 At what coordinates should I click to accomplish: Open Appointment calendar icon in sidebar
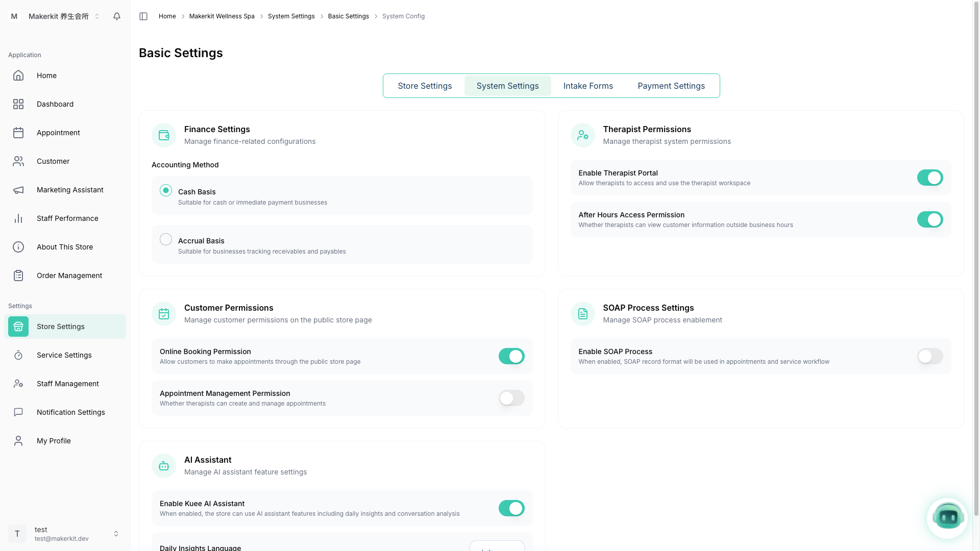tap(18, 133)
